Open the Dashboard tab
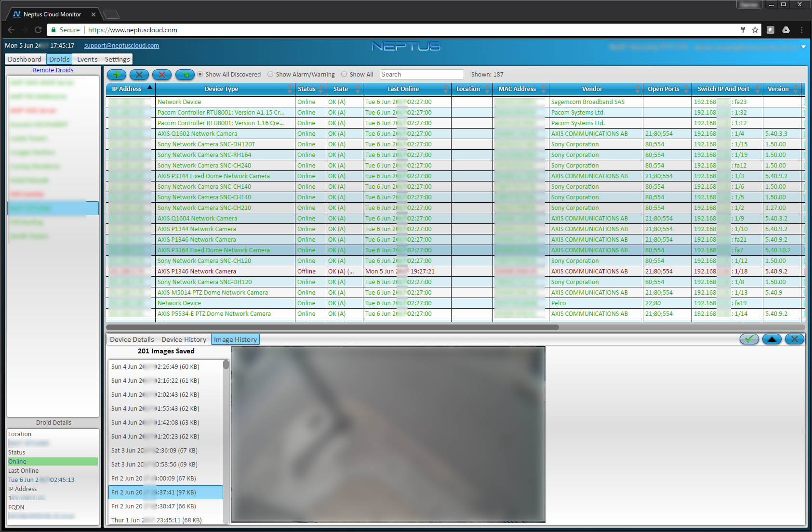 tap(25, 59)
